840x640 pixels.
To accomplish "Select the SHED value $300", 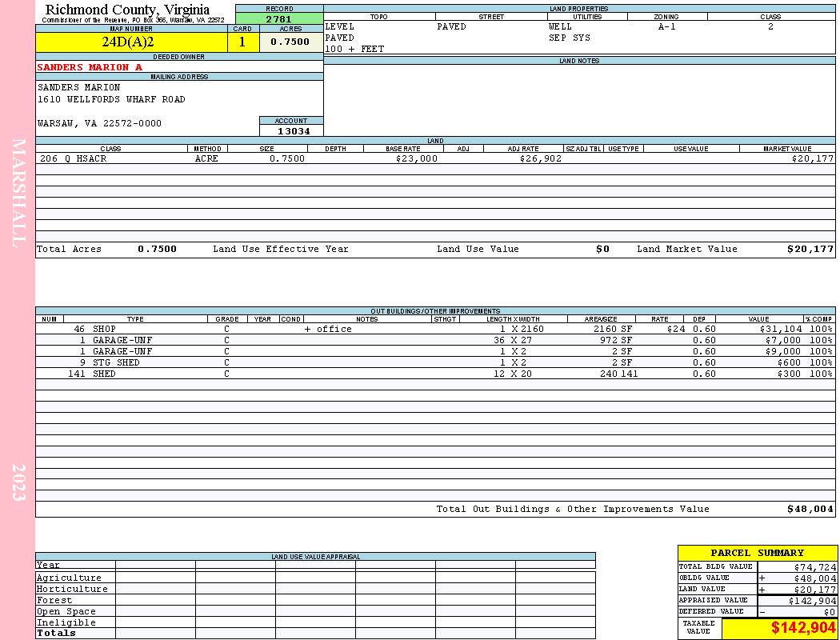I will 789,374.
